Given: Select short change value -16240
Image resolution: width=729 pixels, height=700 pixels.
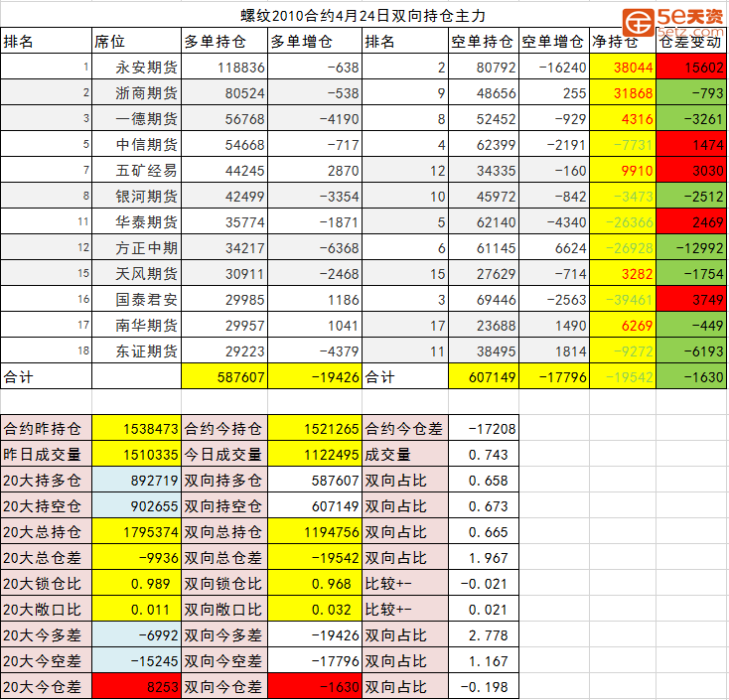Looking at the screenshot, I should (554, 68).
